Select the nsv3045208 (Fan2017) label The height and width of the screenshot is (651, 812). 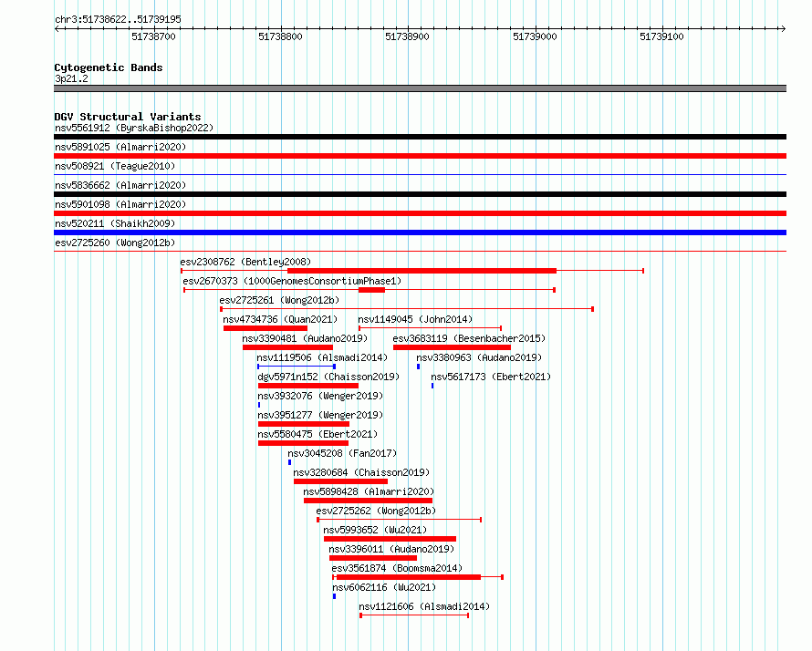(342, 453)
